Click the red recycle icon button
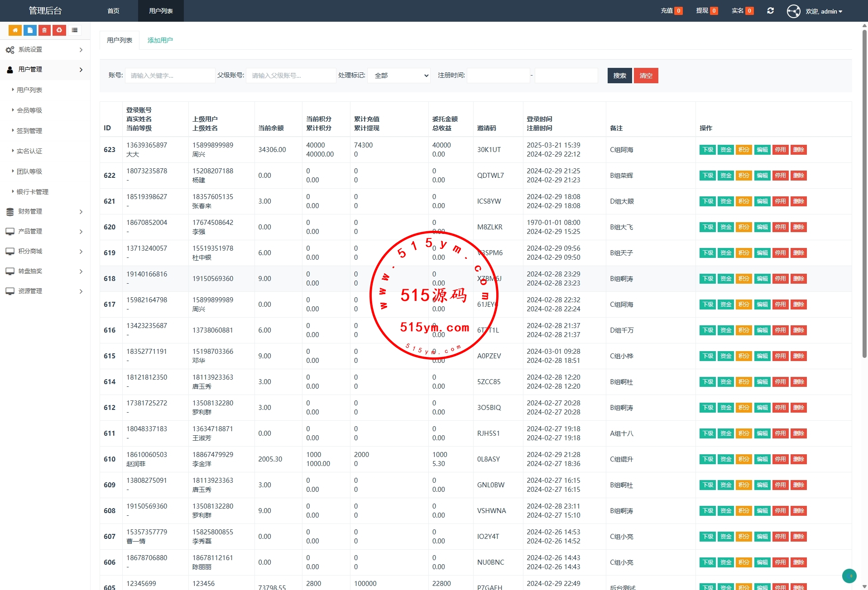This screenshot has height=590, width=868. click(x=59, y=30)
